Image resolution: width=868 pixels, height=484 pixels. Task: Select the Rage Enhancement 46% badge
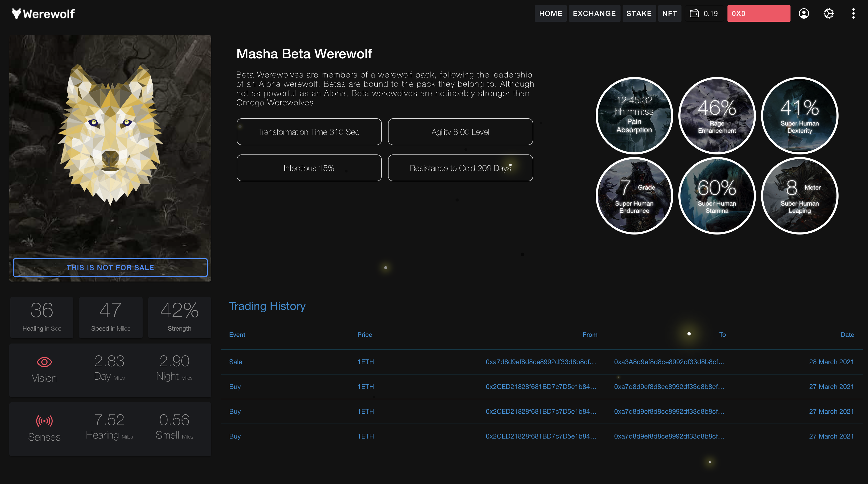pyautogui.click(x=717, y=115)
